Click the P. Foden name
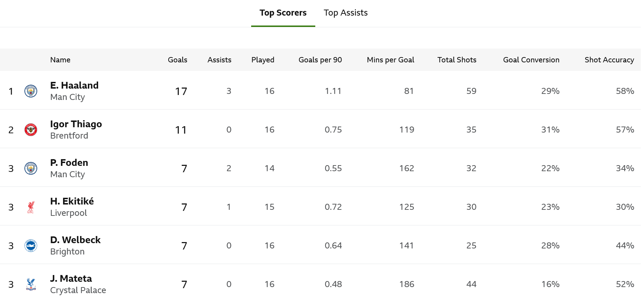 (69, 163)
